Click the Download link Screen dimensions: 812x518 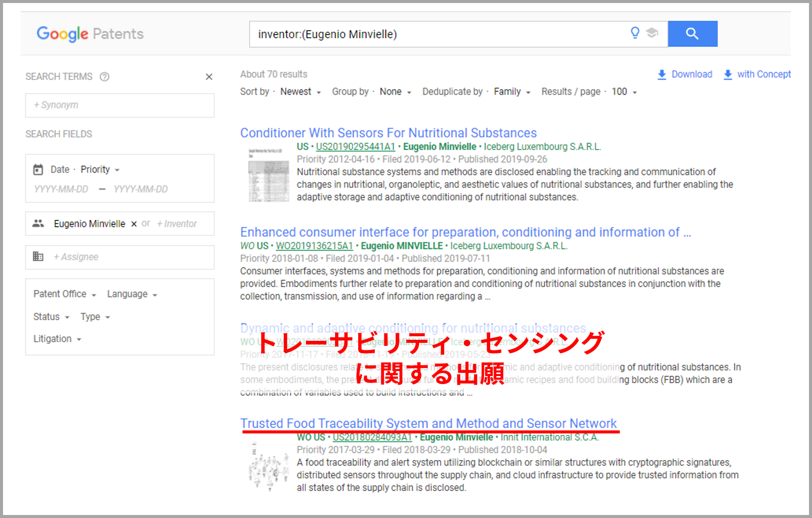(692, 75)
